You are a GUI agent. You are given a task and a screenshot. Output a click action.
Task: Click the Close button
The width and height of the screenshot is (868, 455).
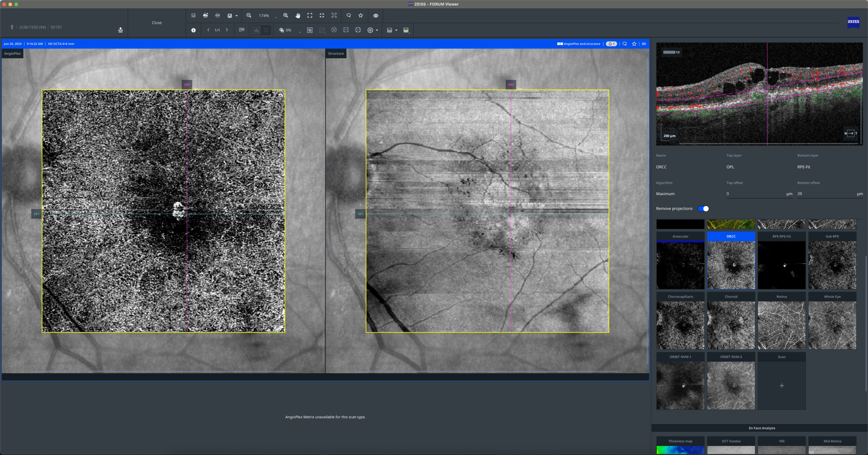(x=157, y=23)
